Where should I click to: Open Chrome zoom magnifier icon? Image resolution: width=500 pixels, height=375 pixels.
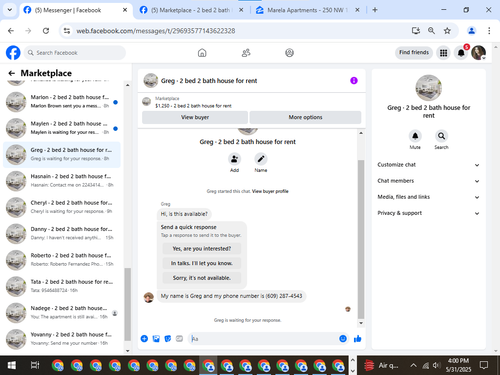point(431,31)
